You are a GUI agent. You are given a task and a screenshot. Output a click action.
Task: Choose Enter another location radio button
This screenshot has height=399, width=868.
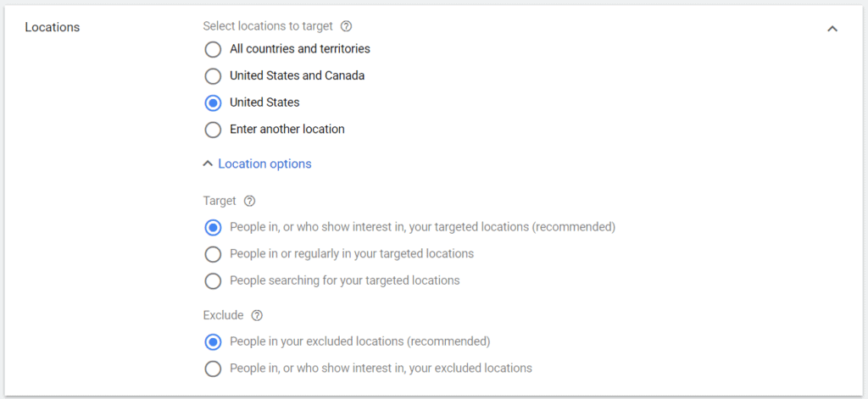tap(213, 130)
